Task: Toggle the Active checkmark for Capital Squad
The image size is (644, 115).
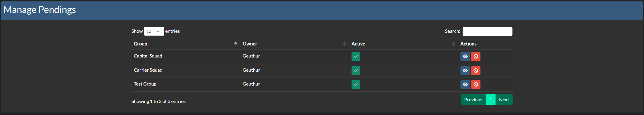Action: tap(356, 57)
